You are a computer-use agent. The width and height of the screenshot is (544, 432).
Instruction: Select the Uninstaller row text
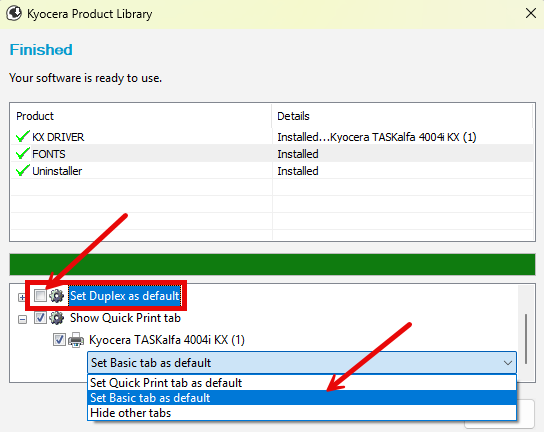tap(57, 171)
